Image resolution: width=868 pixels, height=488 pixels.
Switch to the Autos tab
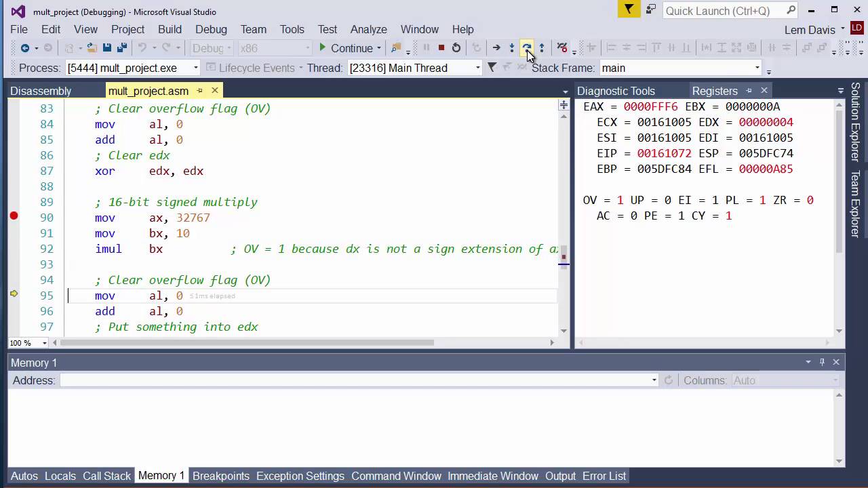coord(24,476)
